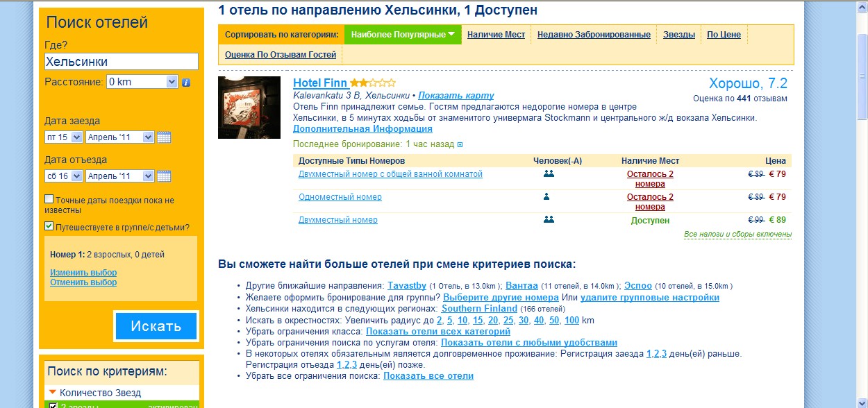Open the check-in day dropdown
The width and height of the screenshot is (868, 408).
click(63, 137)
